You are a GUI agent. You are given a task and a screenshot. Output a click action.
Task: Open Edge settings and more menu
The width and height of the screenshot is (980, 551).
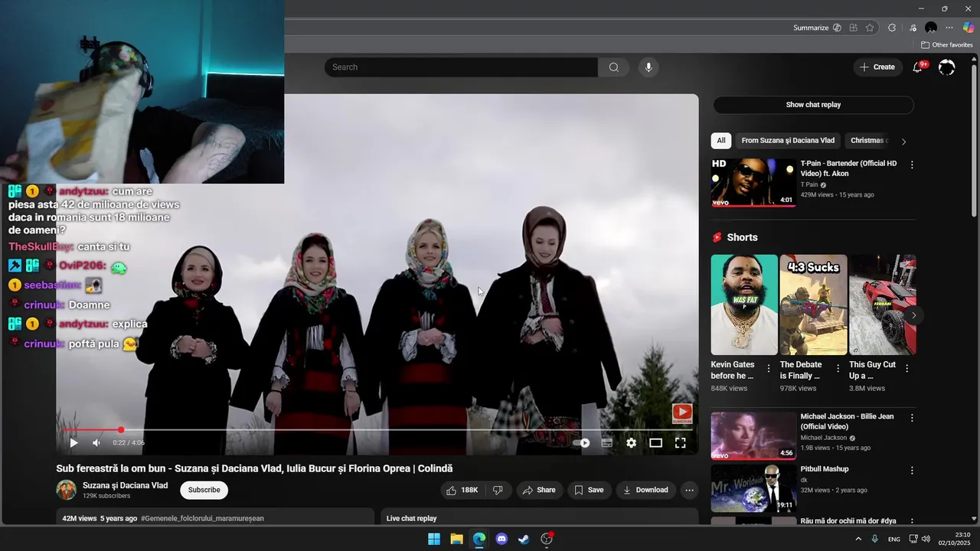(949, 28)
